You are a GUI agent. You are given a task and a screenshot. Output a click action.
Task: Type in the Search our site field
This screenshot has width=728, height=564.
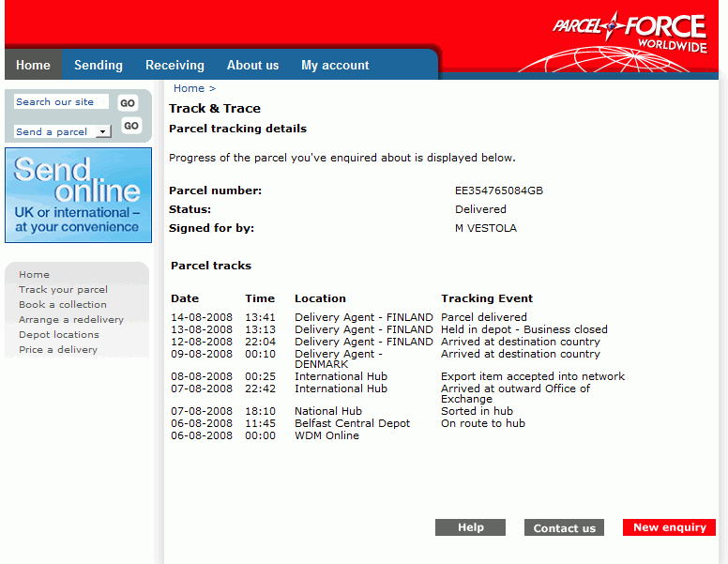[61, 102]
